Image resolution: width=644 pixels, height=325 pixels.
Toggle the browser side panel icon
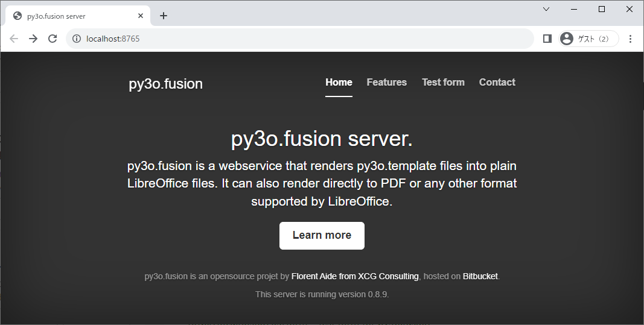pyautogui.click(x=547, y=39)
